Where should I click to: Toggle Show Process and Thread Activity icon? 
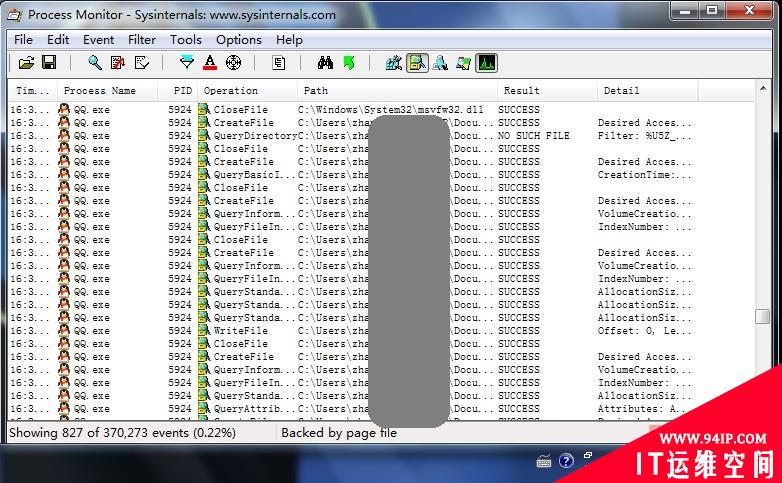pos(463,63)
